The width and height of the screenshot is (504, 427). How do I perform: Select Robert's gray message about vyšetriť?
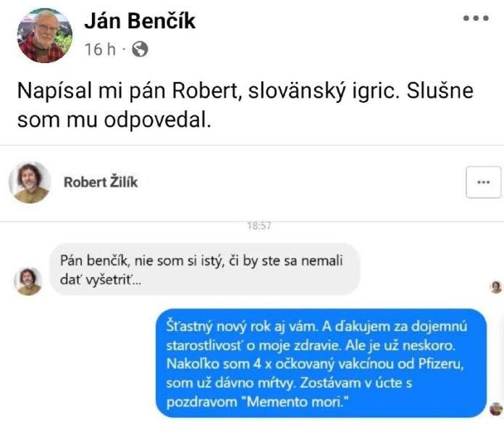click(x=205, y=270)
